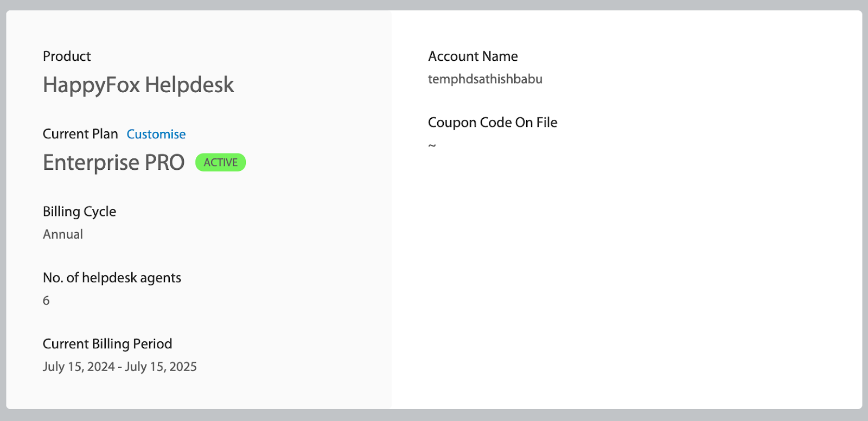This screenshot has height=421, width=868.
Task: Click the Product label
Action: 67,56
